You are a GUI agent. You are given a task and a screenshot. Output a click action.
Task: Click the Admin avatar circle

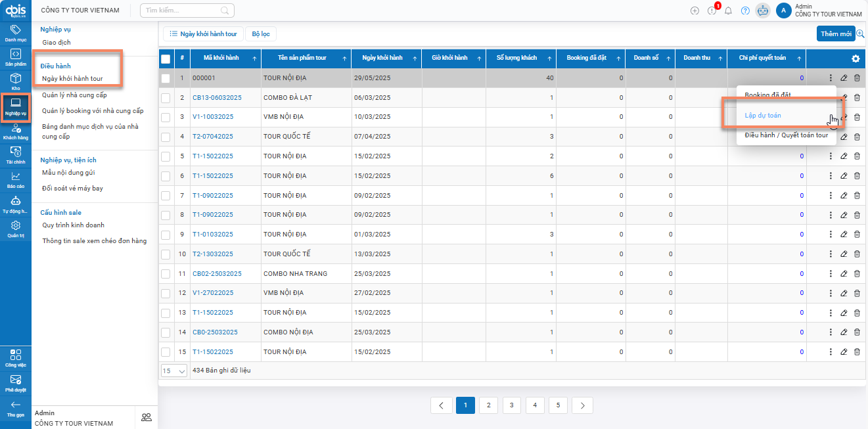coord(783,11)
